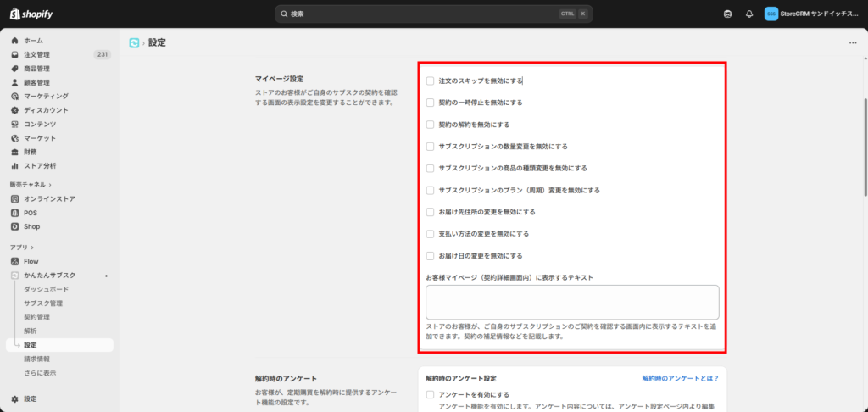Click the 231 orders badge
This screenshot has width=868, height=412.
pos(102,55)
